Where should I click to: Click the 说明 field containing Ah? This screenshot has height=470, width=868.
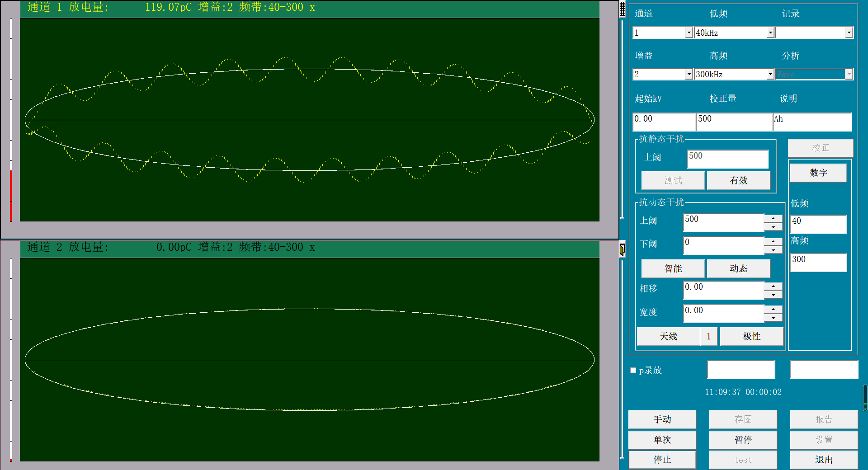pos(812,122)
